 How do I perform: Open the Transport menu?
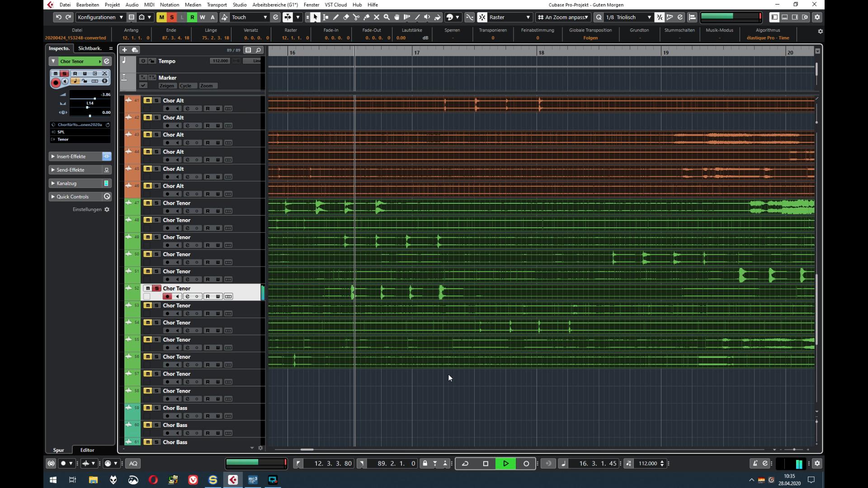point(217,5)
